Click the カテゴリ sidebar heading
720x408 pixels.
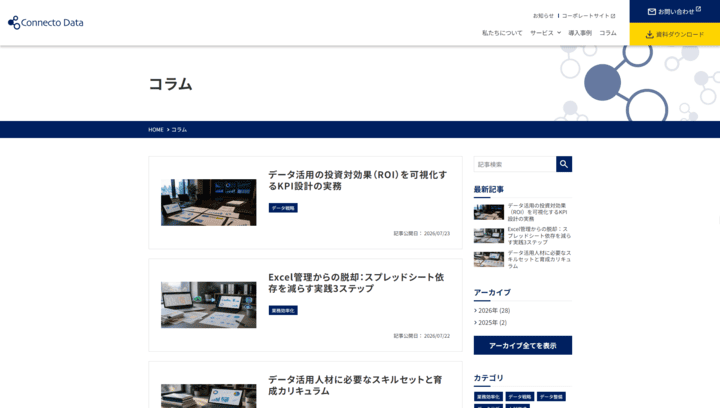click(x=489, y=378)
